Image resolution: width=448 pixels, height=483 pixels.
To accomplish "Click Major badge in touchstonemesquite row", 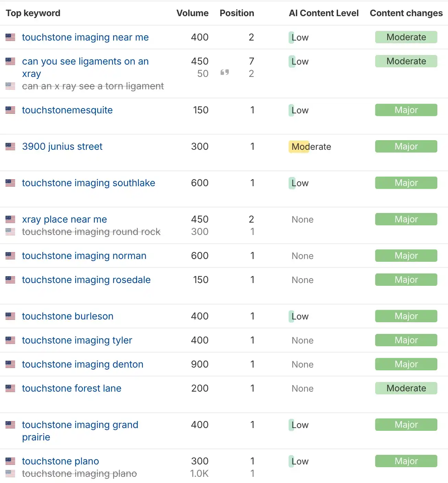I will (406, 110).
